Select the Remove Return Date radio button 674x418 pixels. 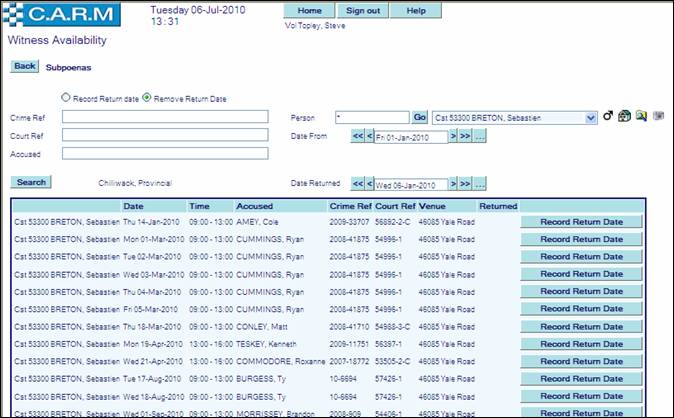click(x=146, y=98)
